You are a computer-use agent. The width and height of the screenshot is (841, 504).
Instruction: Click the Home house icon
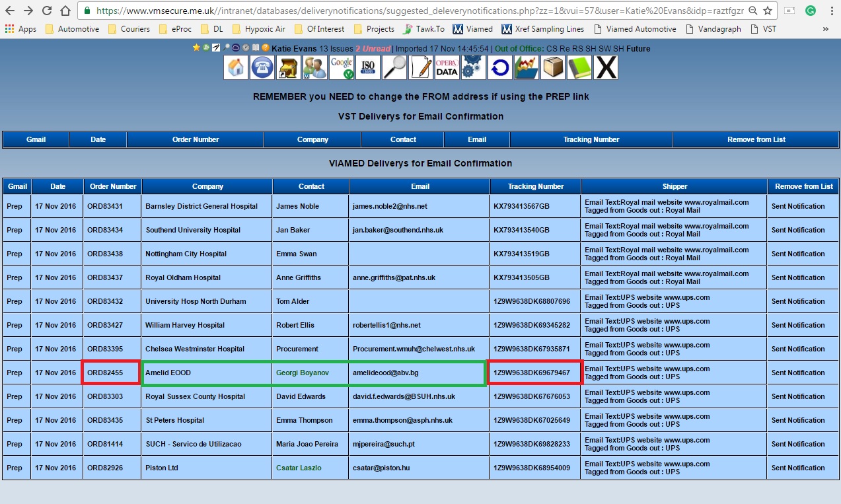click(x=236, y=67)
